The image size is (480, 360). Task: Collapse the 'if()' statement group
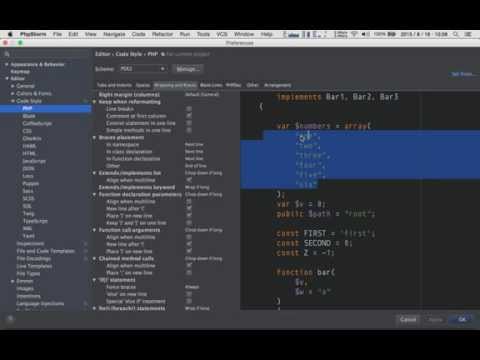94,280
